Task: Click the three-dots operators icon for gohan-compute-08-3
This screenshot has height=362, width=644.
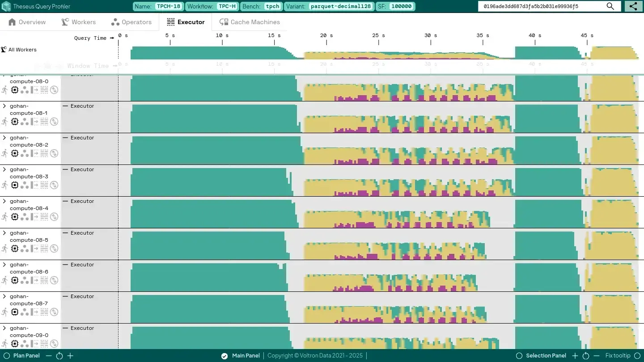Action: 25,185
